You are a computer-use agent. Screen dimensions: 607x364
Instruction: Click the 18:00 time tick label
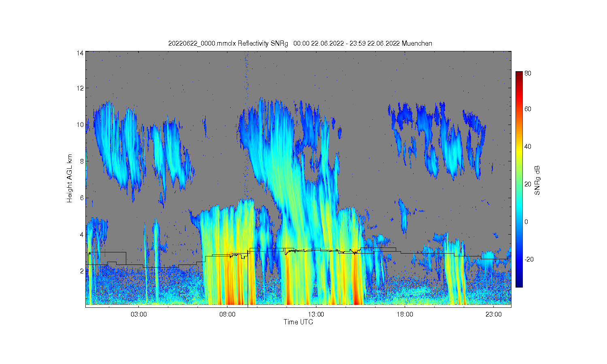pyautogui.click(x=405, y=314)
